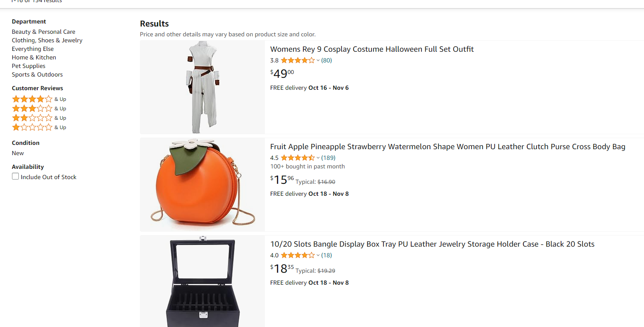Choose Pet Supplies department
The height and width of the screenshot is (327, 644).
pos(29,66)
